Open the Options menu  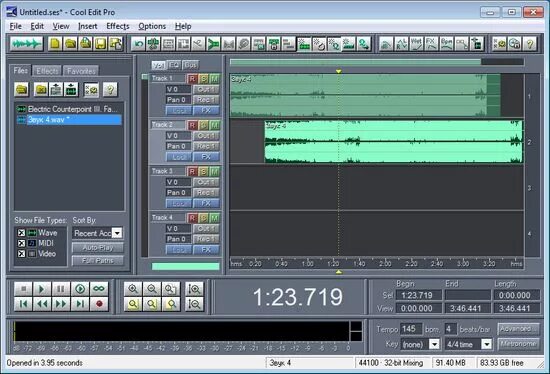152,26
